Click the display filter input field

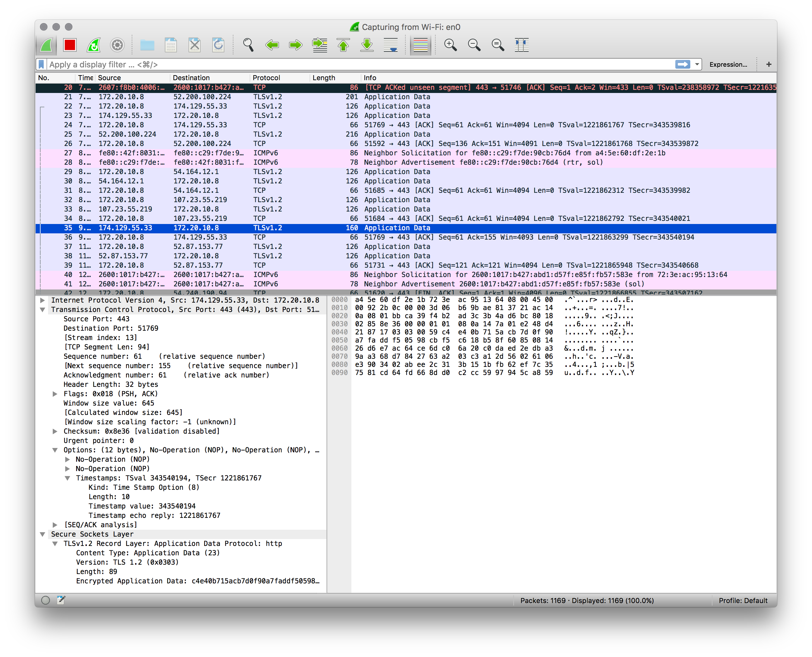click(x=341, y=64)
